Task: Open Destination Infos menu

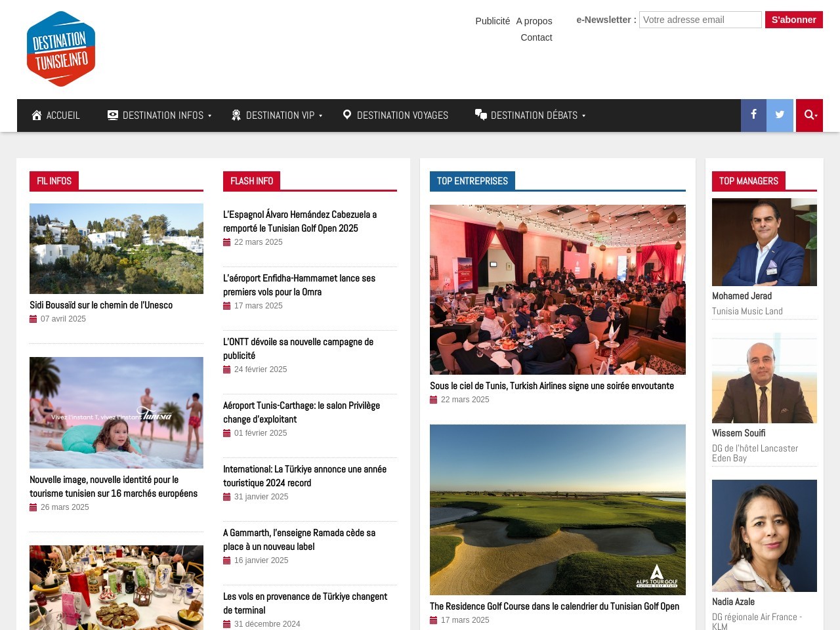Action: [x=159, y=115]
